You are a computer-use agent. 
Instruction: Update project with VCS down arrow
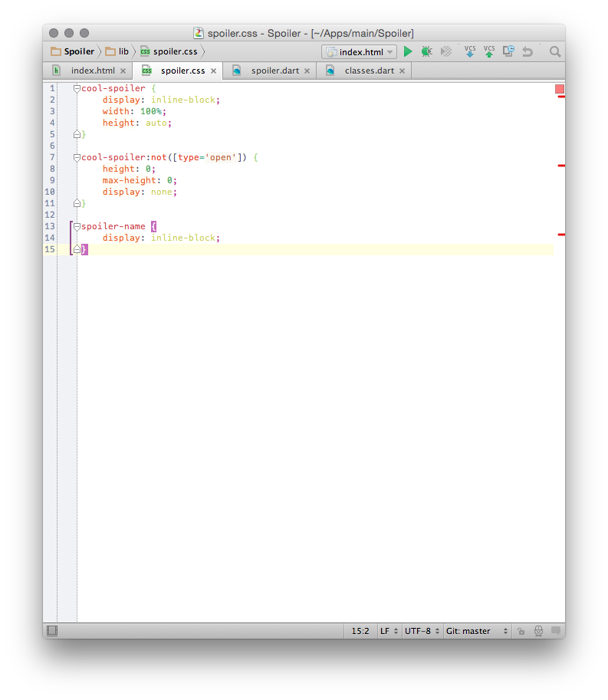(470, 51)
